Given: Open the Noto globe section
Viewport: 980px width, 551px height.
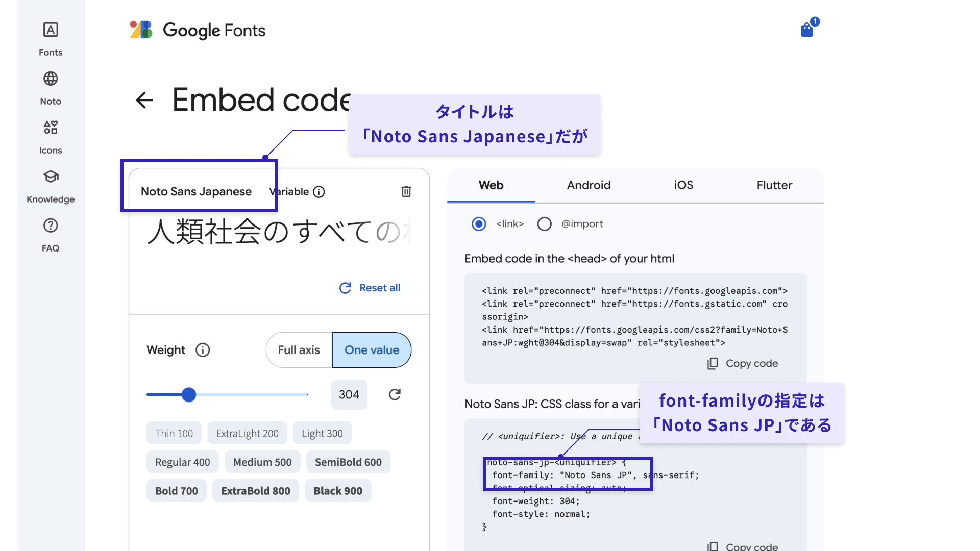Looking at the screenshot, I should tap(51, 88).
